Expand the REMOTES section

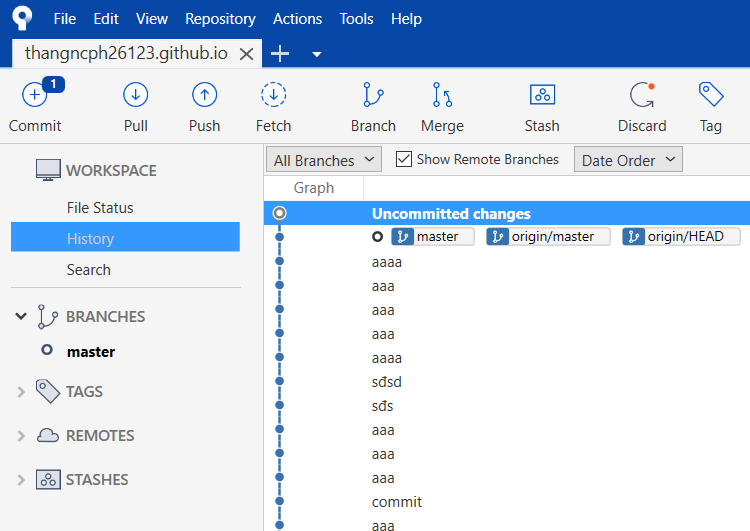[x=21, y=436]
